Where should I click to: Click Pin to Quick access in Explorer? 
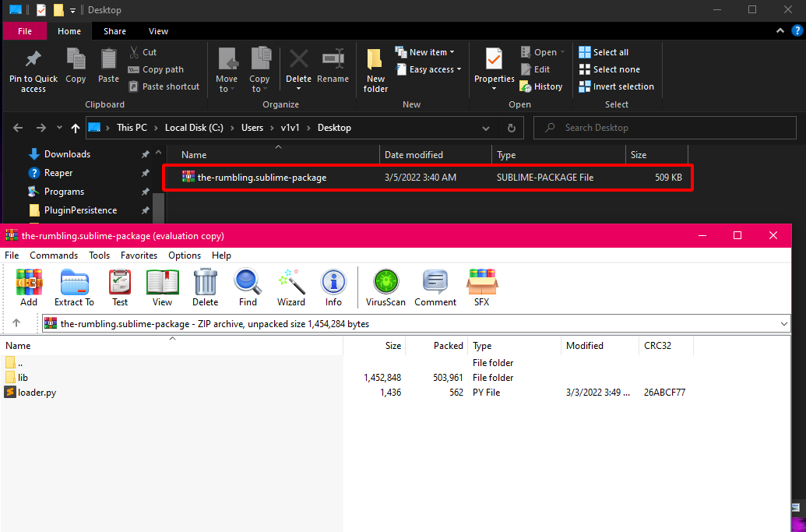(x=33, y=70)
